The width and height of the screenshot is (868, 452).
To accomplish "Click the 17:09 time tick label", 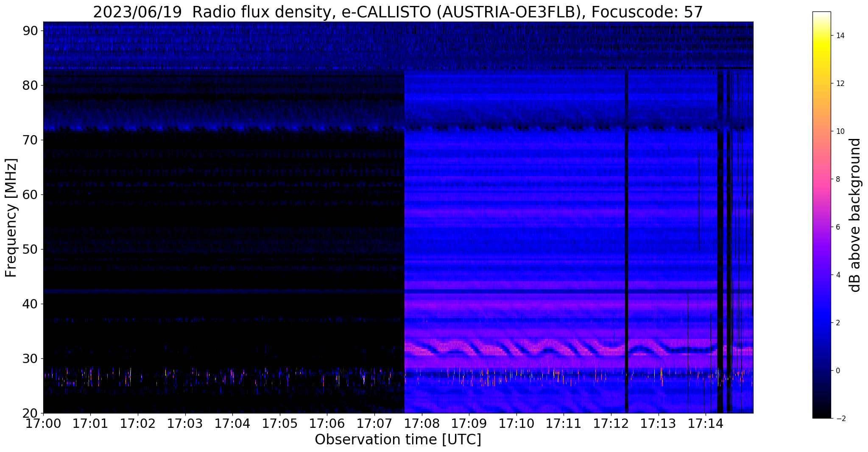I will point(469,423).
